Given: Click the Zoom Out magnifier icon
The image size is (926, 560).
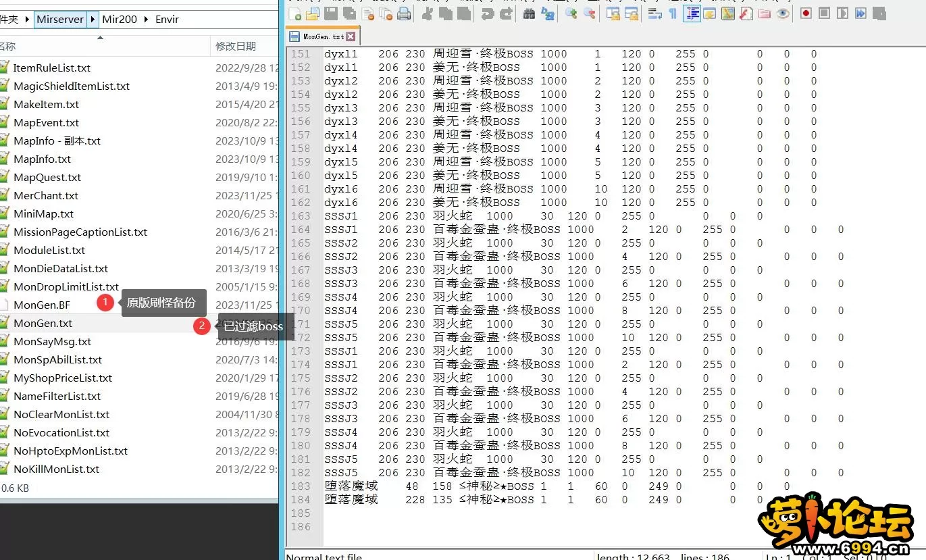Looking at the screenshot, I should pyautogui.click(x=590, y=13).
